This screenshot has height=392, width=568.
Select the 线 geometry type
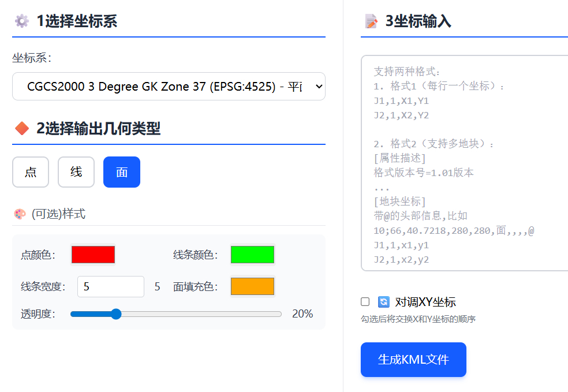coord(76,172)
